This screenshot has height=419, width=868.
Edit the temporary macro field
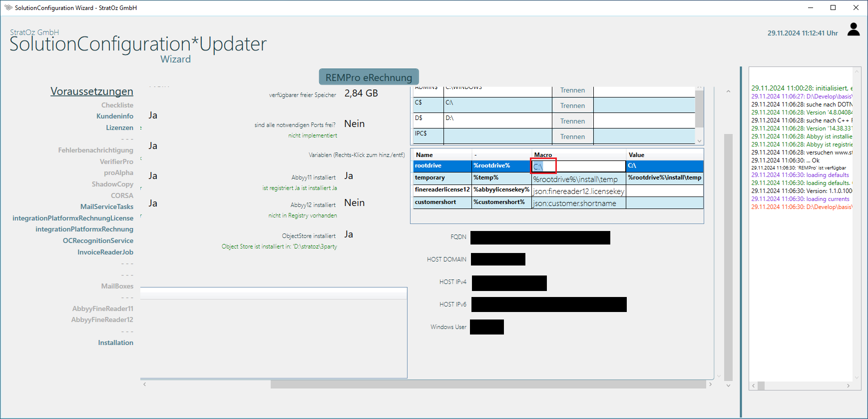pyautogui.click(x=578, y=179)
